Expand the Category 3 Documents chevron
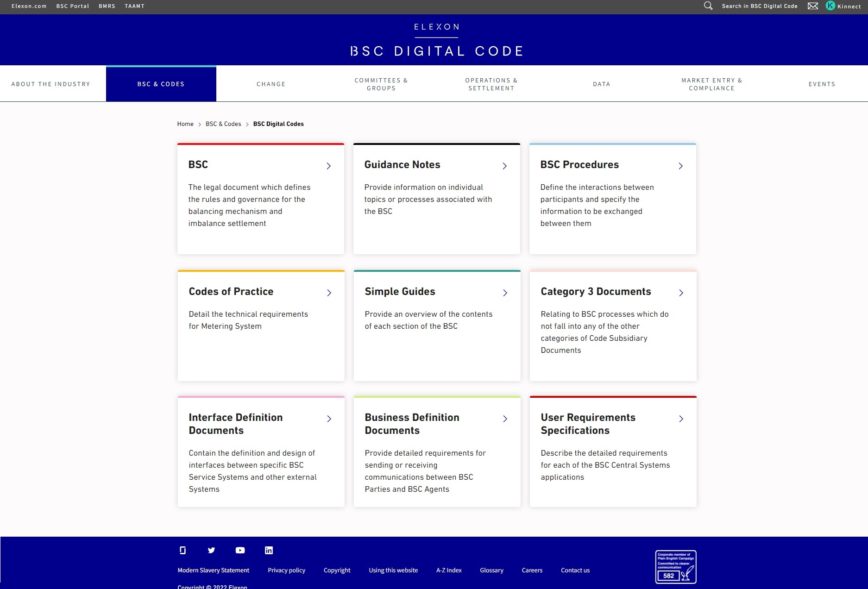The width and height of the screenshot is (868, 589). coord(681,293)
